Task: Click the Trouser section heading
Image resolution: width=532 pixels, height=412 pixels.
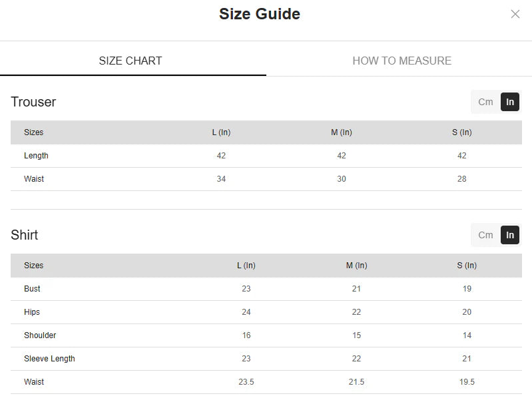Action: [x=33, y=102]
